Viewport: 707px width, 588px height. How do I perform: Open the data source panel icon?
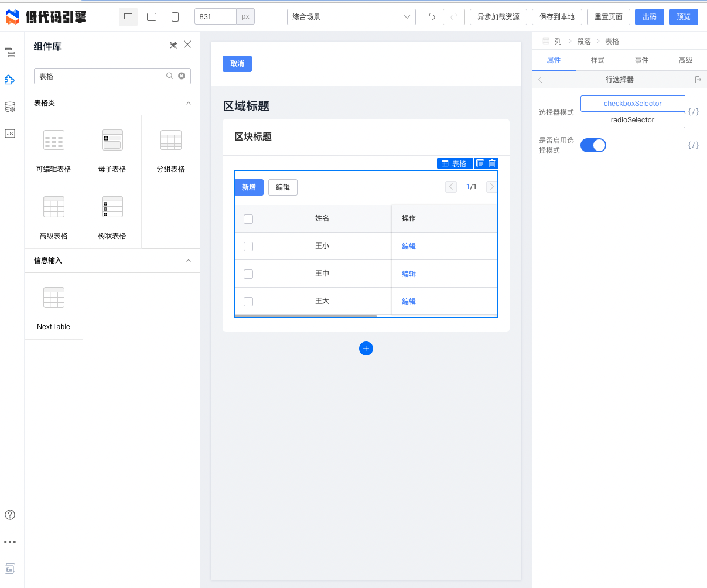pyautogui.click(x=10, y=107)
